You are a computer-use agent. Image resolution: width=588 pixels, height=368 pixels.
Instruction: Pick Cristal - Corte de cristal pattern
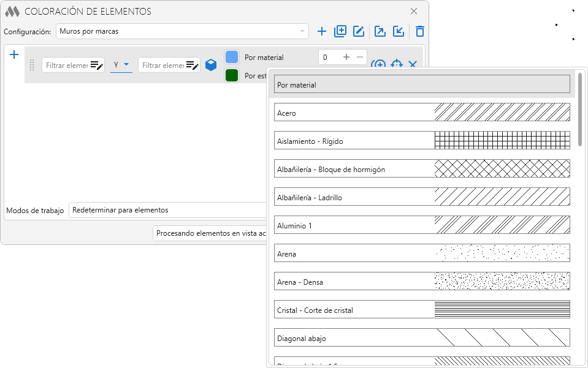(x=422, y=310)
